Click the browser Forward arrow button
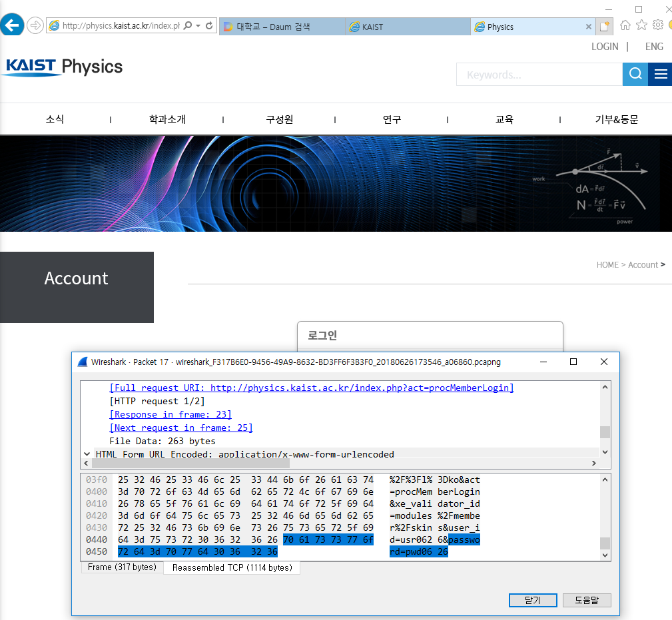The image size is (672, 620). pos(35,26)
